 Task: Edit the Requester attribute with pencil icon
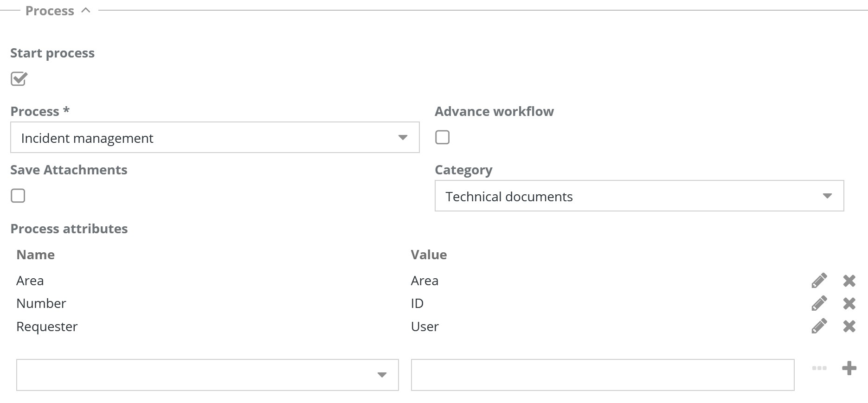(819, 326)
